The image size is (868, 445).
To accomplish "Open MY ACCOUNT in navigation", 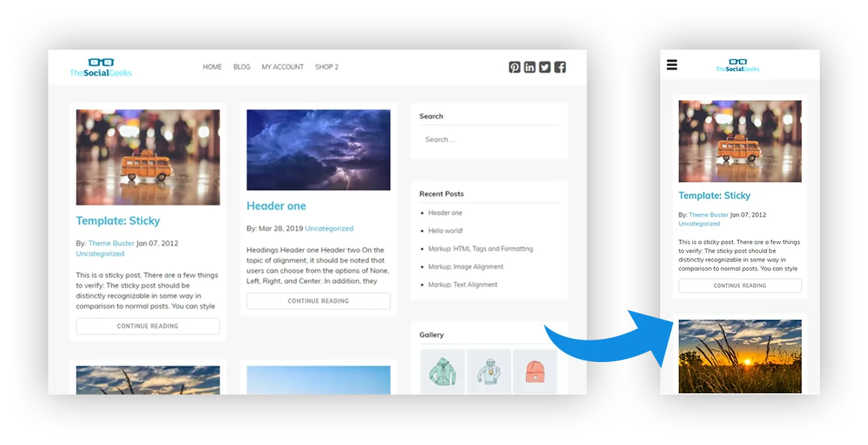I will 283,67.
